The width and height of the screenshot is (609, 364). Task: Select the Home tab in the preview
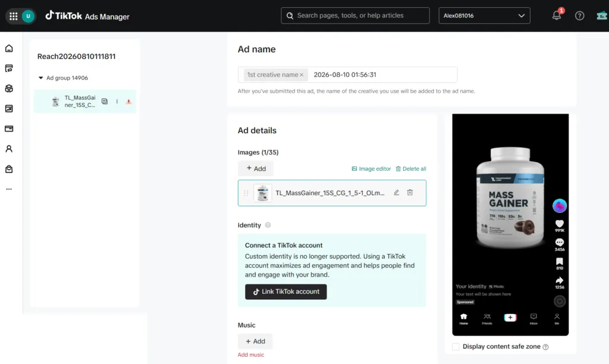point(464,319)
